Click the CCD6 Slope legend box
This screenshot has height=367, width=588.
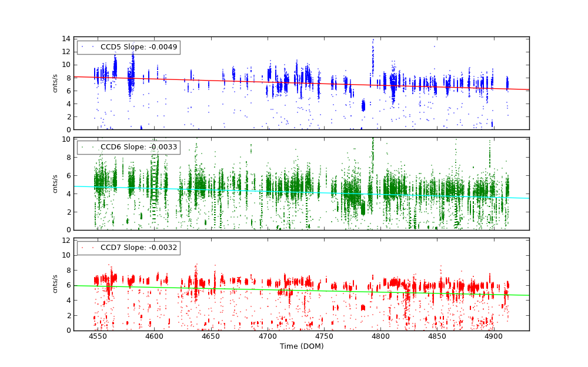point(128,147)
